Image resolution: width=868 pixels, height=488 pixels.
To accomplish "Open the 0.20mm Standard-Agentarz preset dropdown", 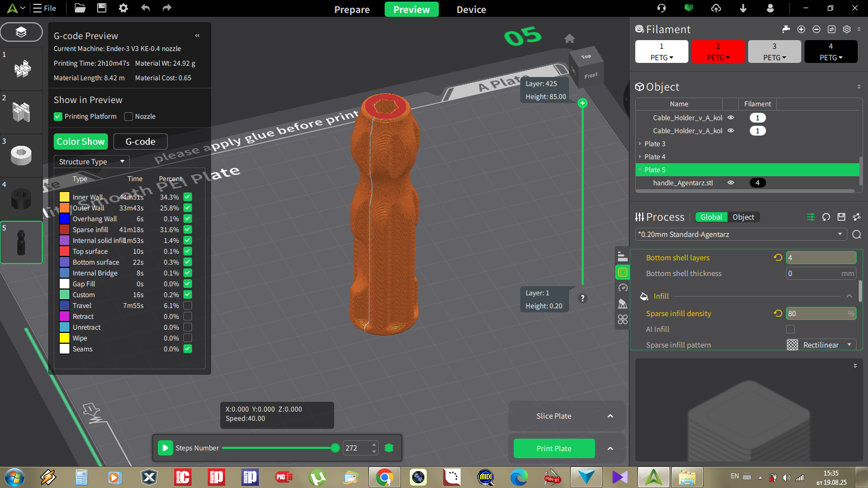I will point(741,234).
